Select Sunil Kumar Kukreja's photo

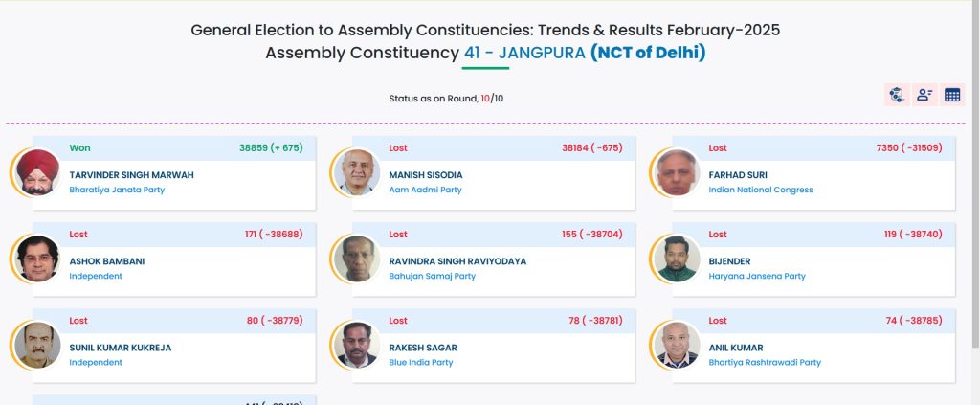[38, 345]
